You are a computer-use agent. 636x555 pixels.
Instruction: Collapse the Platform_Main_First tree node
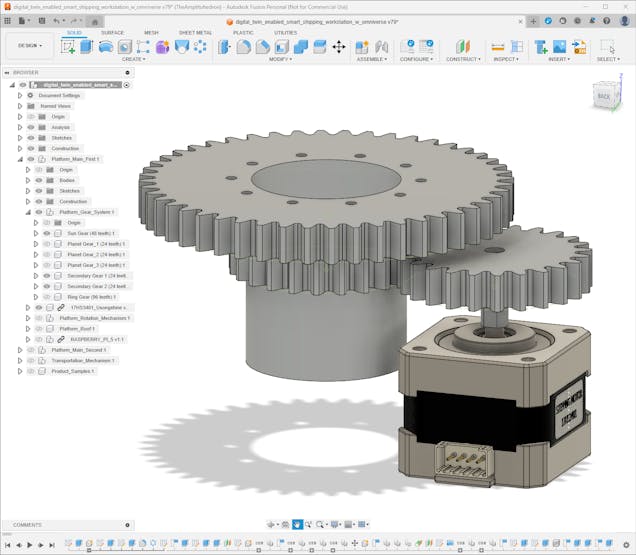(x=19, y=159)
